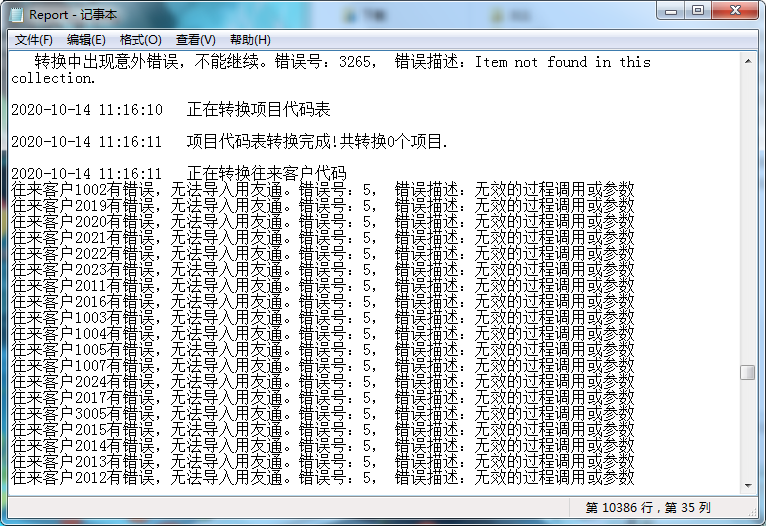
Task: Open the 查看(V) menu
Action: [x=195, y=40]
